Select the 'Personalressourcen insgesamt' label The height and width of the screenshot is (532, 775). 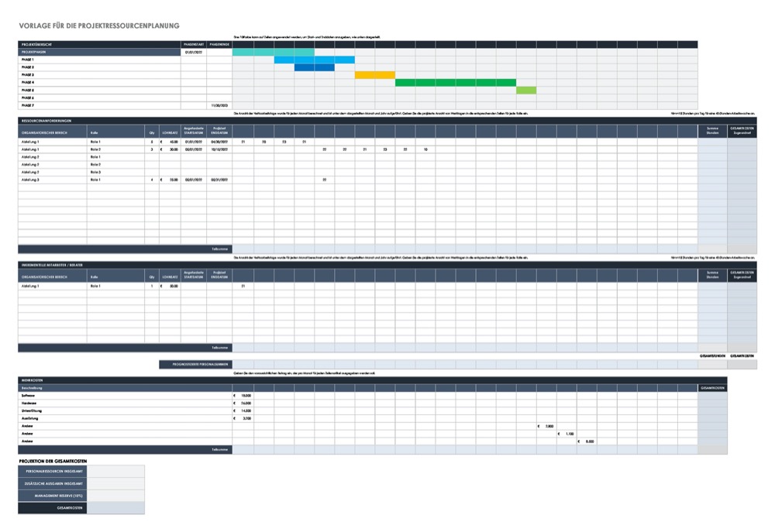pos(53,472)
